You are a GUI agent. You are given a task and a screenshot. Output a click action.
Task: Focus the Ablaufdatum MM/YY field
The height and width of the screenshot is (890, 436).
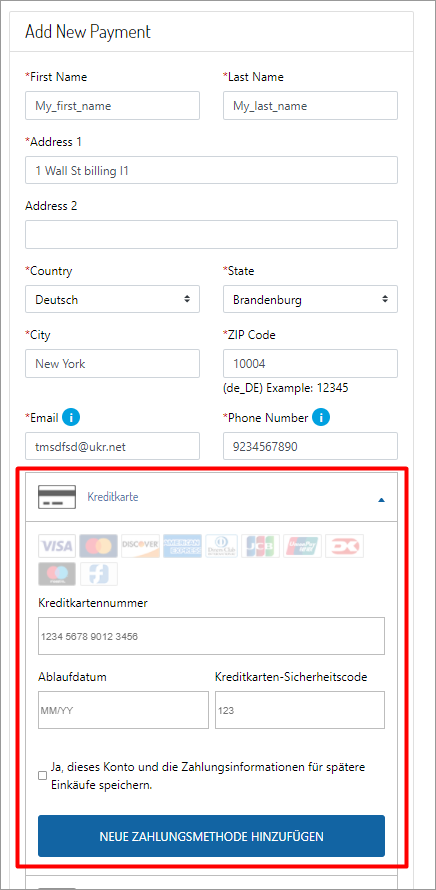click(x=123, y=710)
